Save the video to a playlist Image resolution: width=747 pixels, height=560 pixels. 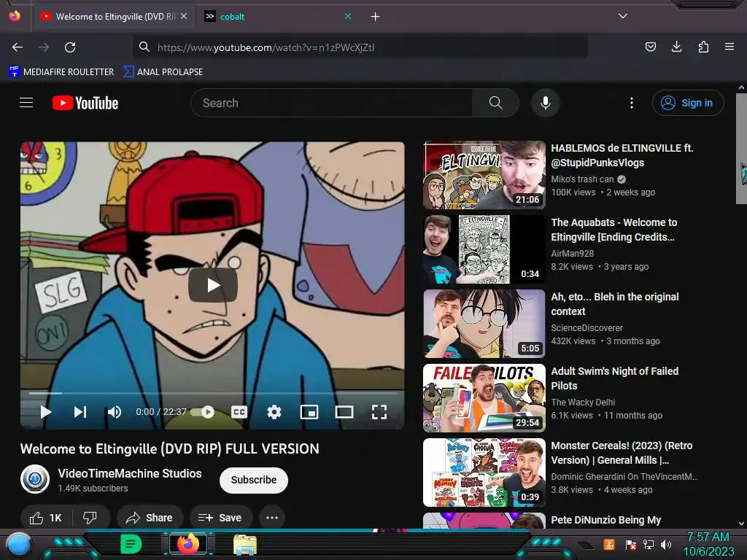point(220,518)
